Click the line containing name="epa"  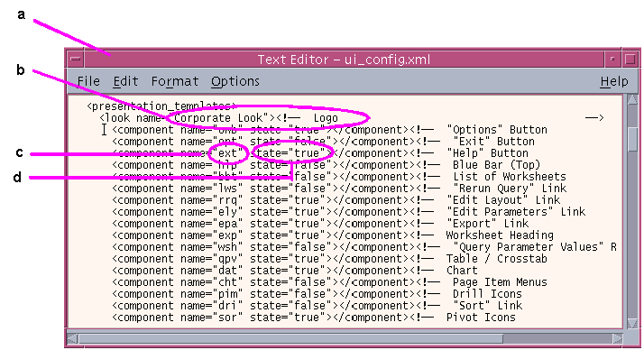point(320,224)
